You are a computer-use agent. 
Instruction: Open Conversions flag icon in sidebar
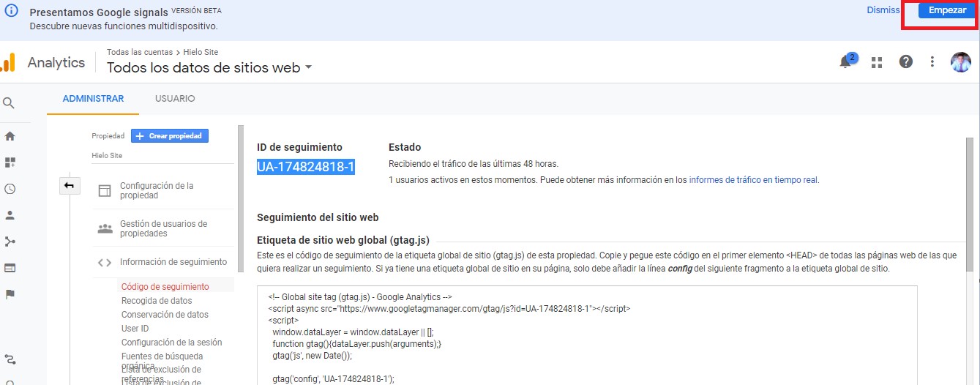click(x=10, y=294)
